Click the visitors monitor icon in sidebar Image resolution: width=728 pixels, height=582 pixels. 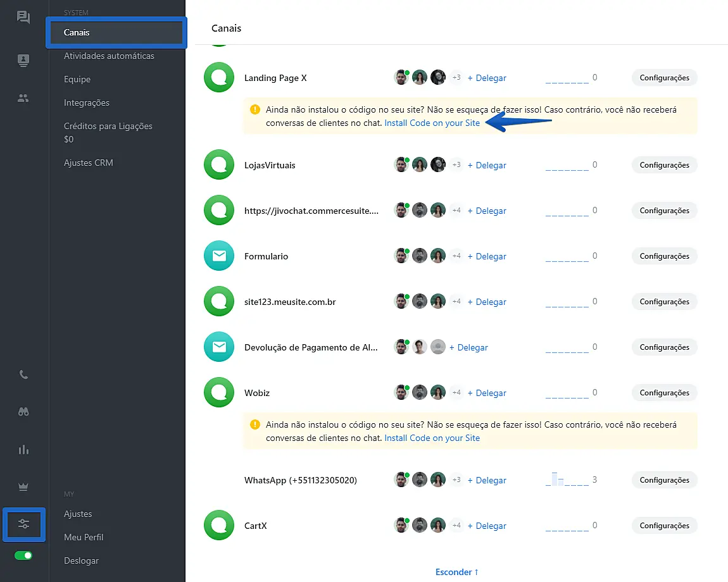23,61
